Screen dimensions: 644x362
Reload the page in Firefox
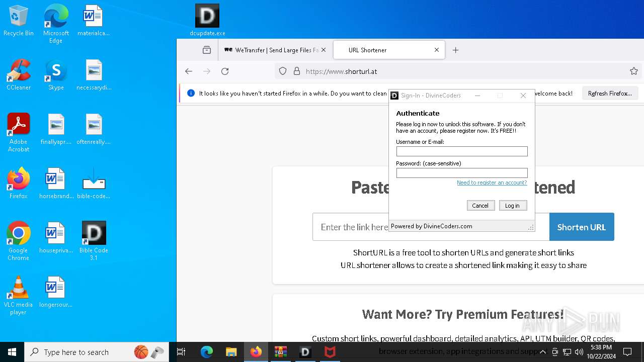[225, 71]
